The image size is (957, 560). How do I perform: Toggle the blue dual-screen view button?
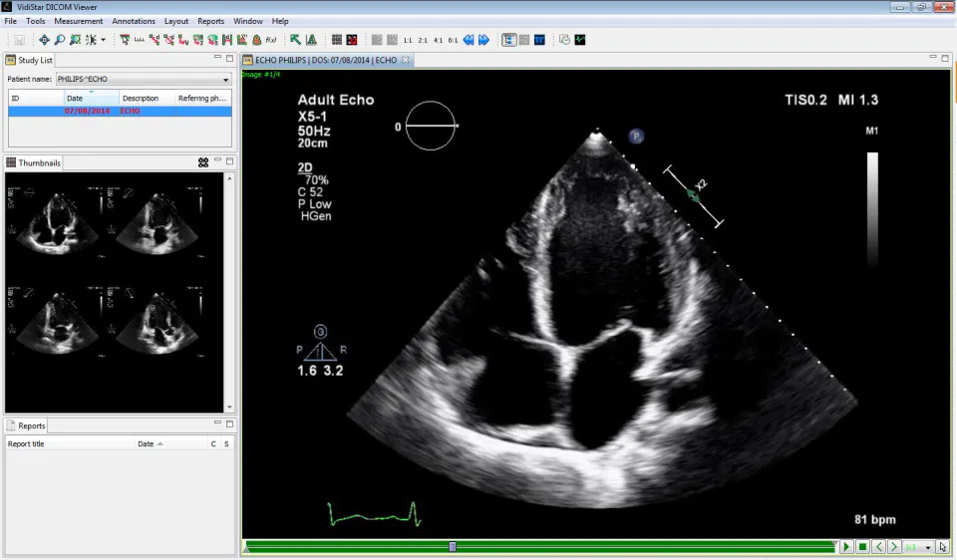tap(539, 40)
